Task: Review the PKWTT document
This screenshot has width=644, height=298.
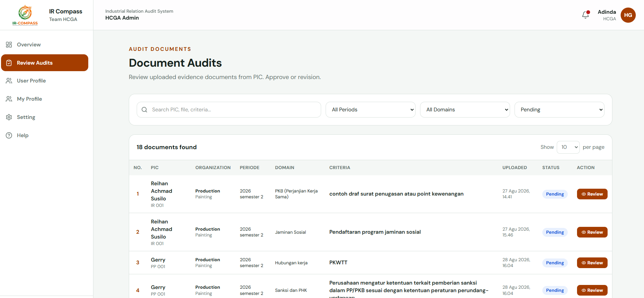Action: (592, 263)
